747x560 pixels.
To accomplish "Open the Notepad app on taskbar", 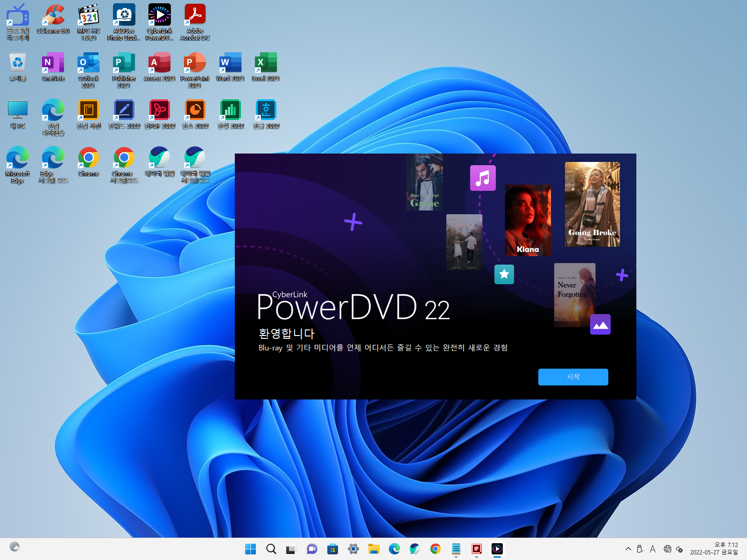I will pos(456,549).
